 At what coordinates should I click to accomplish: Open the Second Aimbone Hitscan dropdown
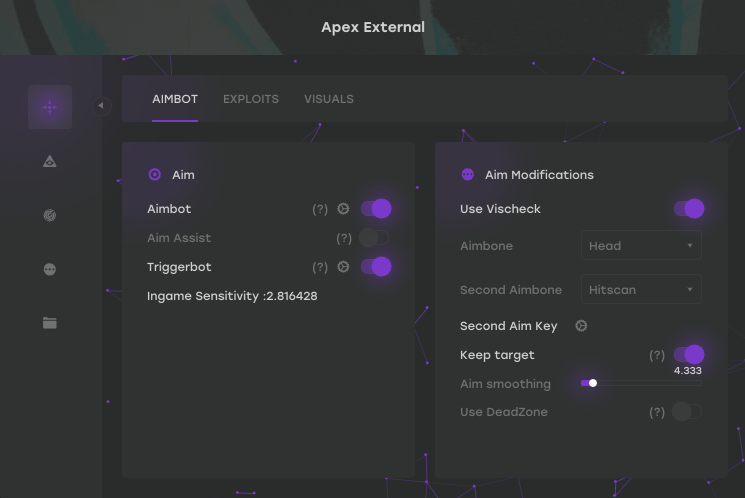[x=641, y=289]
